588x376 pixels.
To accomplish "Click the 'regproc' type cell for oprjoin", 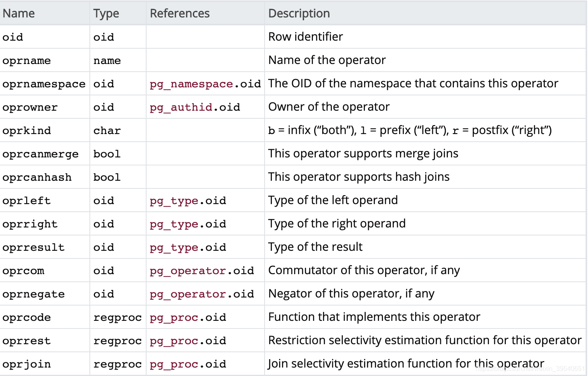I will 118,364.
